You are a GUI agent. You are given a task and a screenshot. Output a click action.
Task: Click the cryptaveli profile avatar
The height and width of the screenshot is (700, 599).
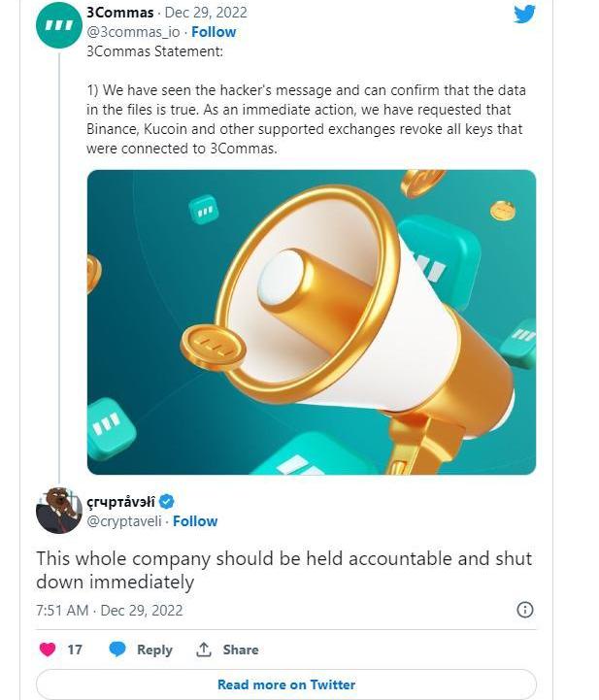coord(58,511)
